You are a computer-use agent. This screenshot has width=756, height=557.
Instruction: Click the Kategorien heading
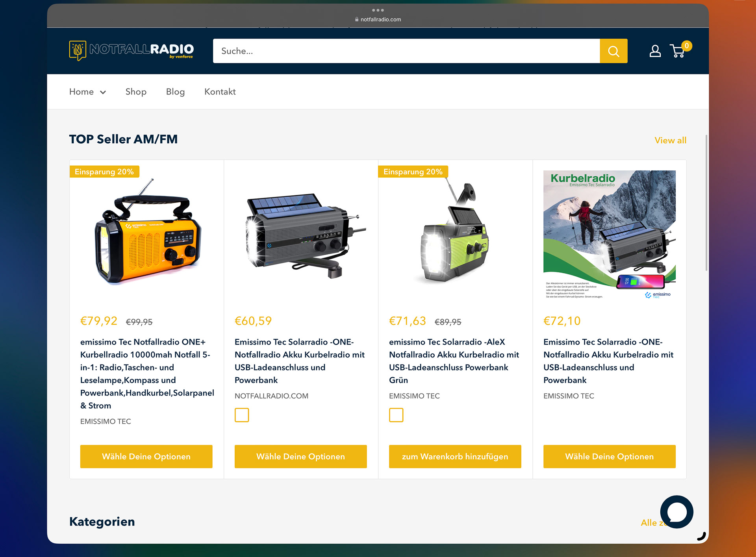coord(102,522)
